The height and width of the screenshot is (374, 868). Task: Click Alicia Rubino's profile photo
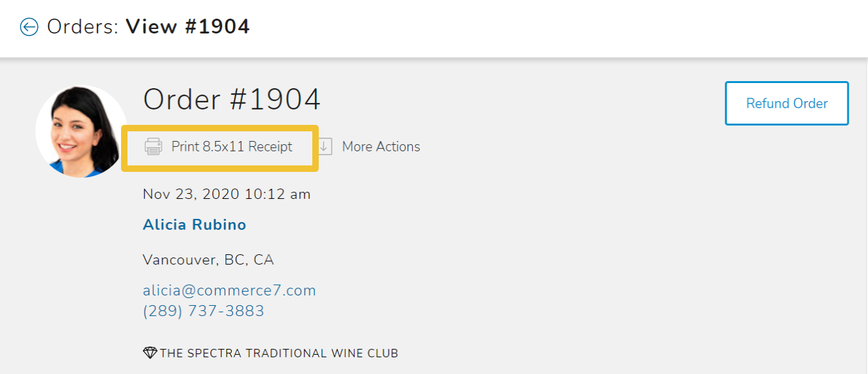[81, 131]
